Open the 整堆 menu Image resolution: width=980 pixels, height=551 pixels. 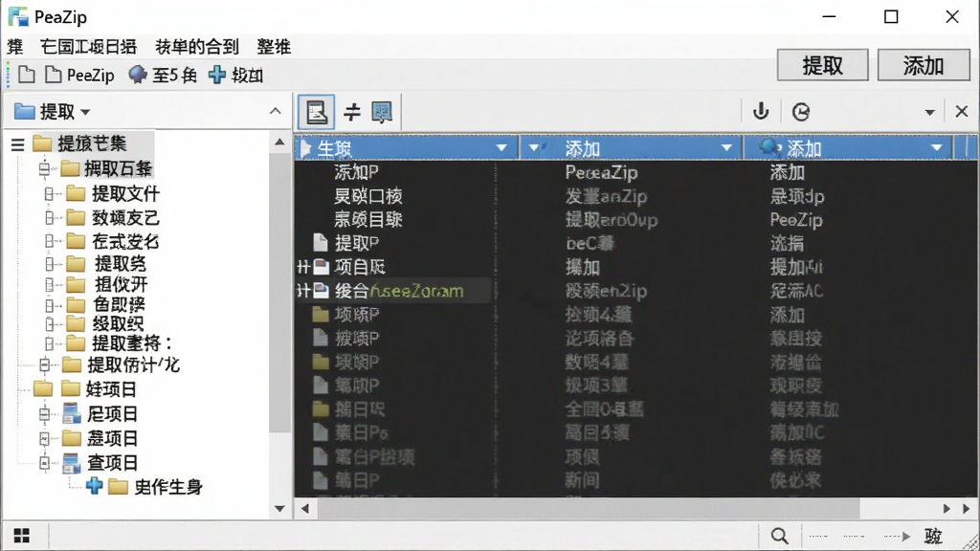coord(274,47)
